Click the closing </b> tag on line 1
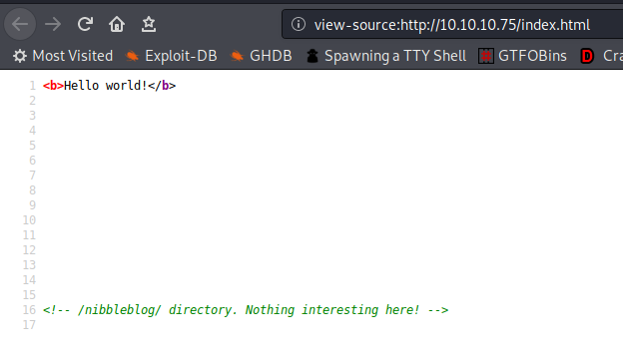Screen dimensions: 623x364 coord(162,86)
